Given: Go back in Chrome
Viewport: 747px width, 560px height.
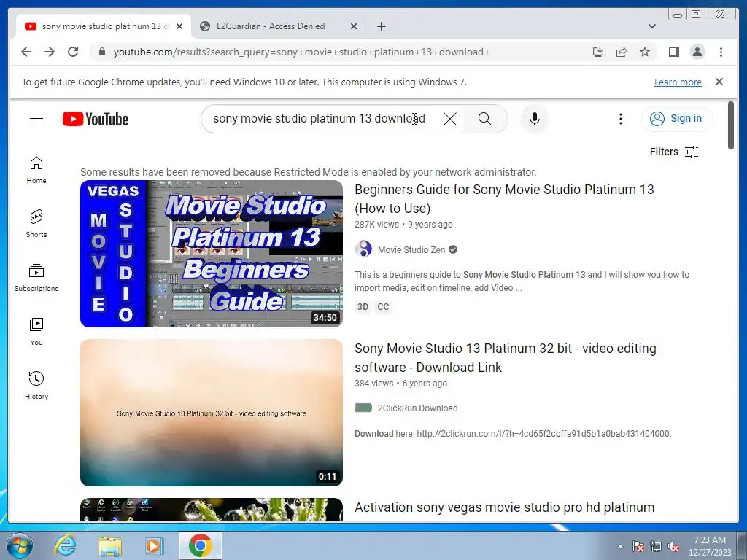Looking at the screenshot, I should pos(26,52).
